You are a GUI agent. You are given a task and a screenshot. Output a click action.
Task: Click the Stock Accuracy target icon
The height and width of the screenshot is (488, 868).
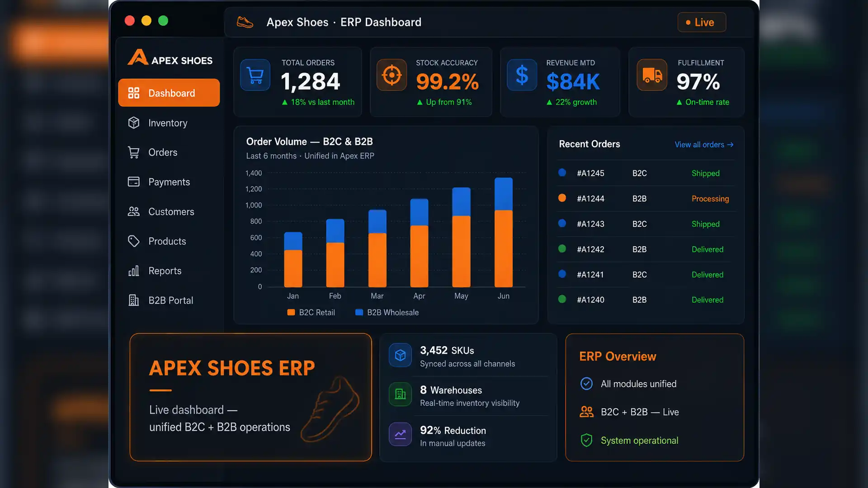pos(392,75)
